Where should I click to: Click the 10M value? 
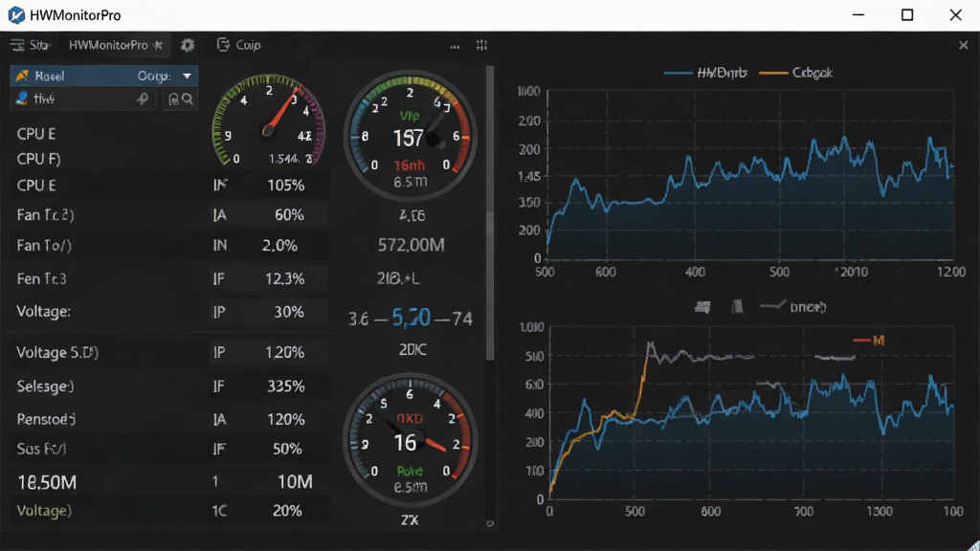295,482
